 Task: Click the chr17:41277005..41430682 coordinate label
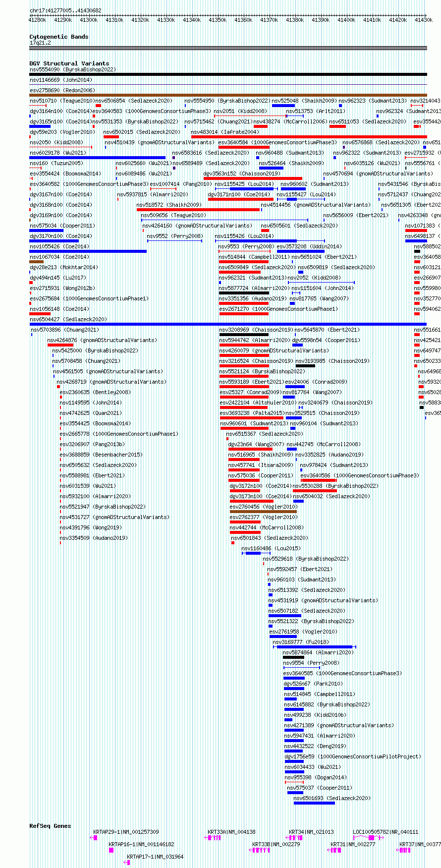[x=65, y=10]
